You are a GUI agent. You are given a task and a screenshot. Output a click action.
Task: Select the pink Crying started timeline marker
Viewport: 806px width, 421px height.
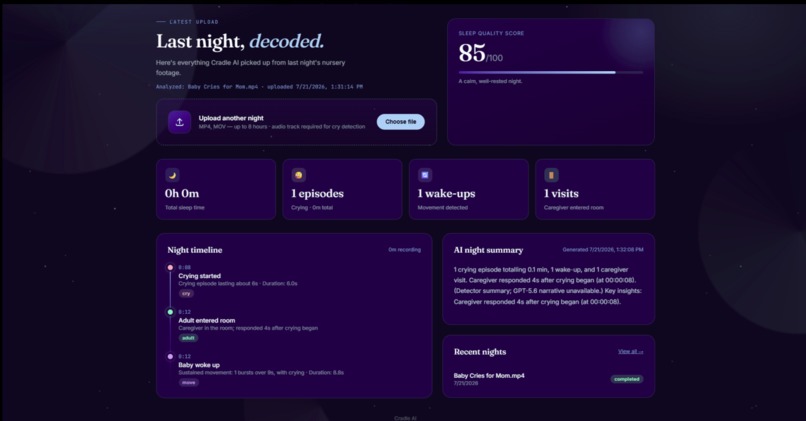(170, 267)
